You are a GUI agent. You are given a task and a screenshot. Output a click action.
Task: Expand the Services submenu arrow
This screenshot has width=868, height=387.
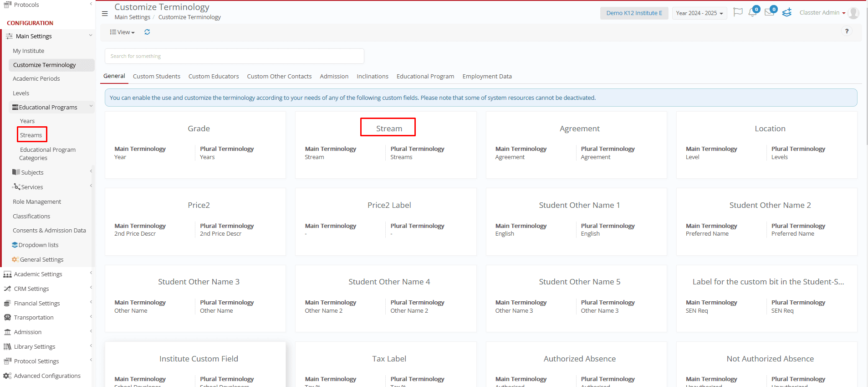click(91, 186)
